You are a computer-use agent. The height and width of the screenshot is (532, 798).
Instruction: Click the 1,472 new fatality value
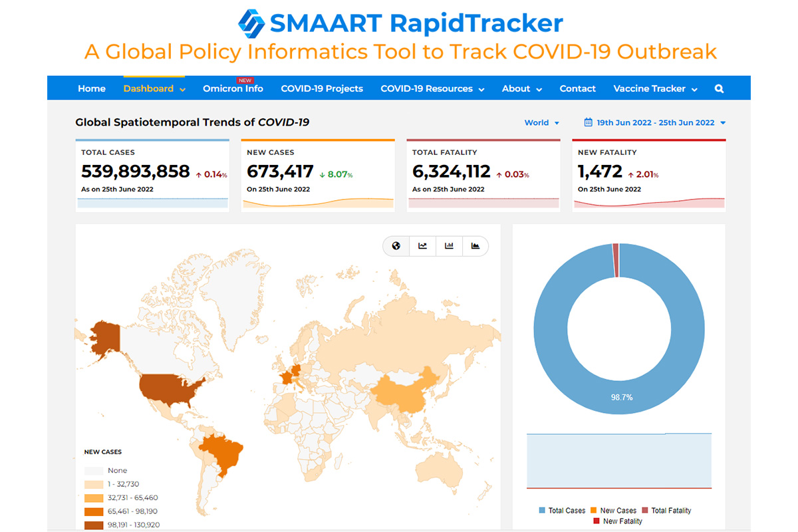600,172
